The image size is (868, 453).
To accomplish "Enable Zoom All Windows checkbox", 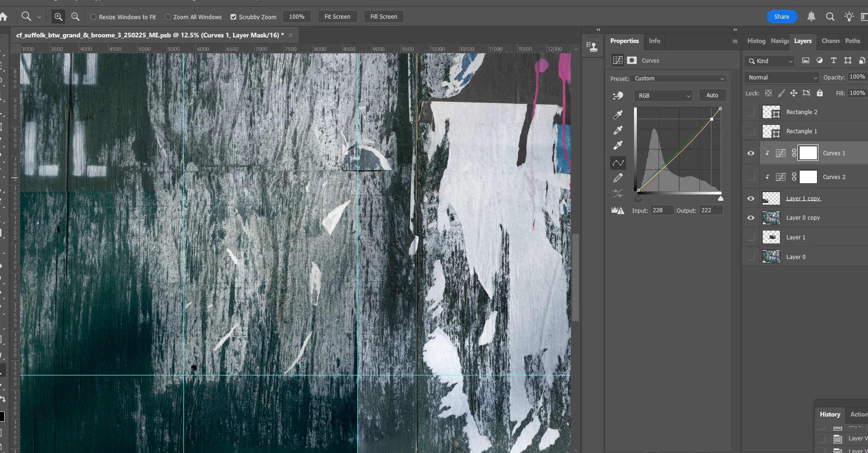I will tap(168, 17).
